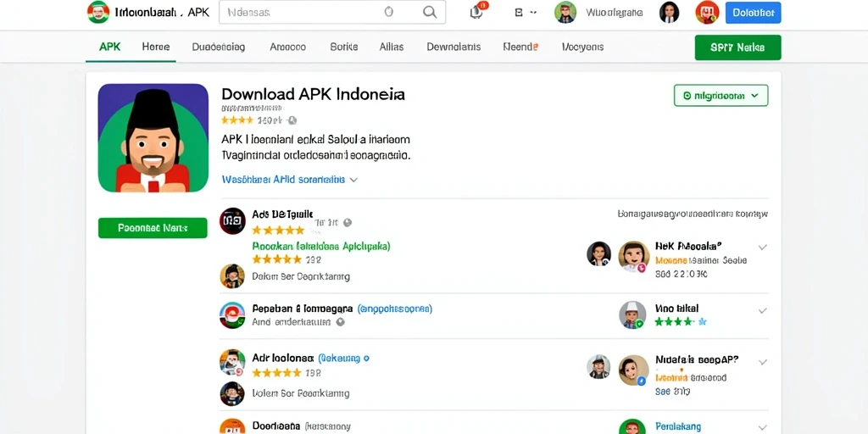This screenshot has height=434, width=868.
Task: Open the B dropdown in header
Action: tap(526, 12)
